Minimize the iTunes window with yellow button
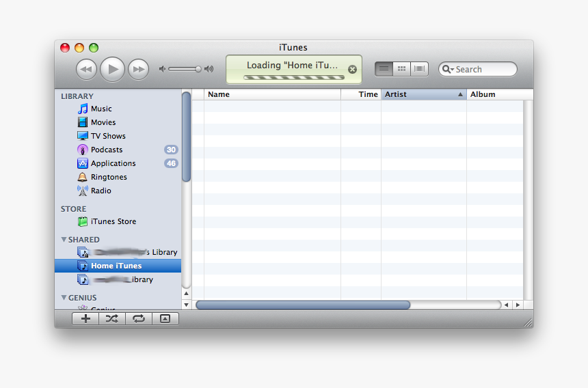 click(79, 48)
